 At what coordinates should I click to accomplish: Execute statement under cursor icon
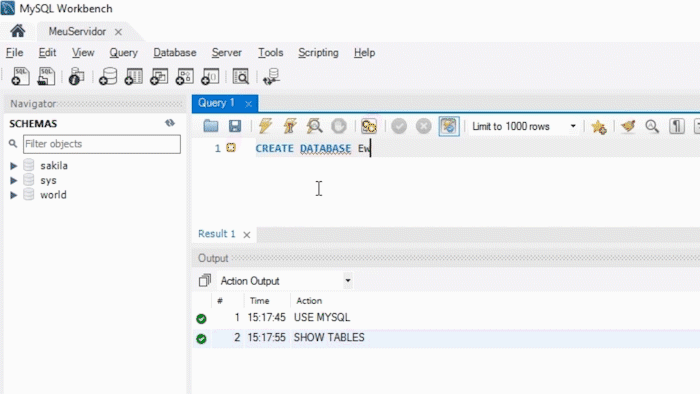(x=290, y=126)
